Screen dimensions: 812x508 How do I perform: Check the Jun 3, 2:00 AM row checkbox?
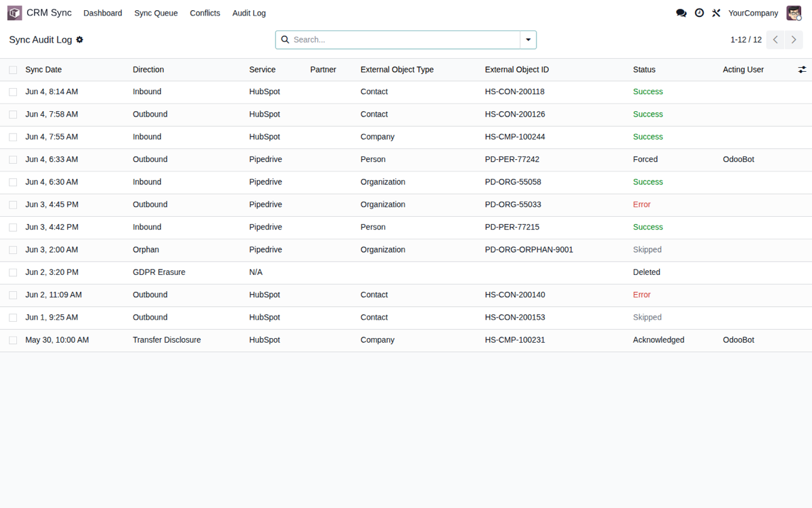click(13, 250)
